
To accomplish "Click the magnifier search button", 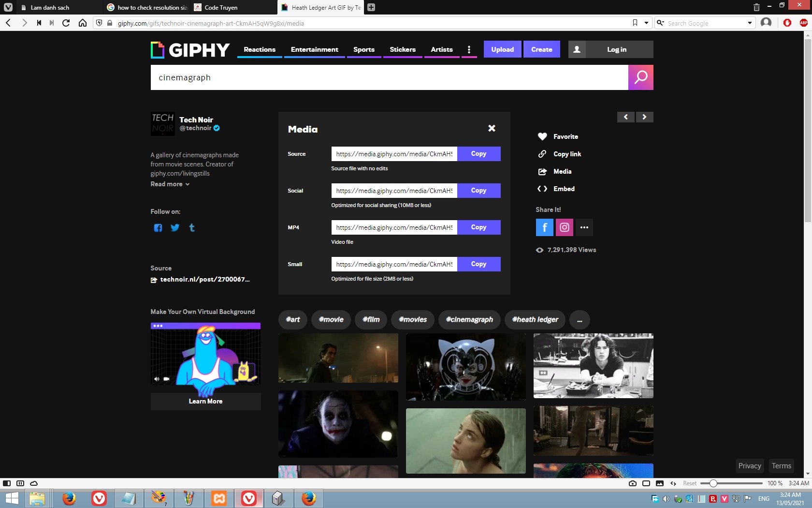I will (x=641, y=77).
